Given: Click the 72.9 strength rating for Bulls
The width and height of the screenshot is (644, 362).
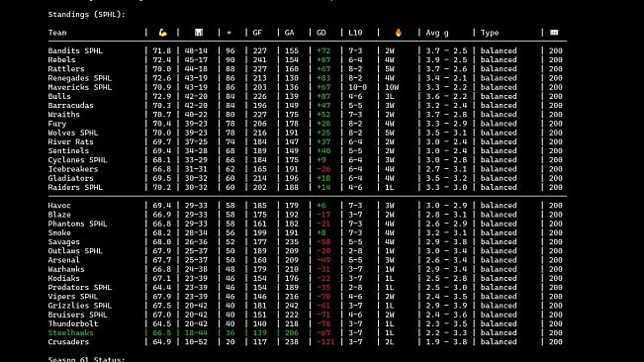Looking at the screenshot, I should 162,96.
